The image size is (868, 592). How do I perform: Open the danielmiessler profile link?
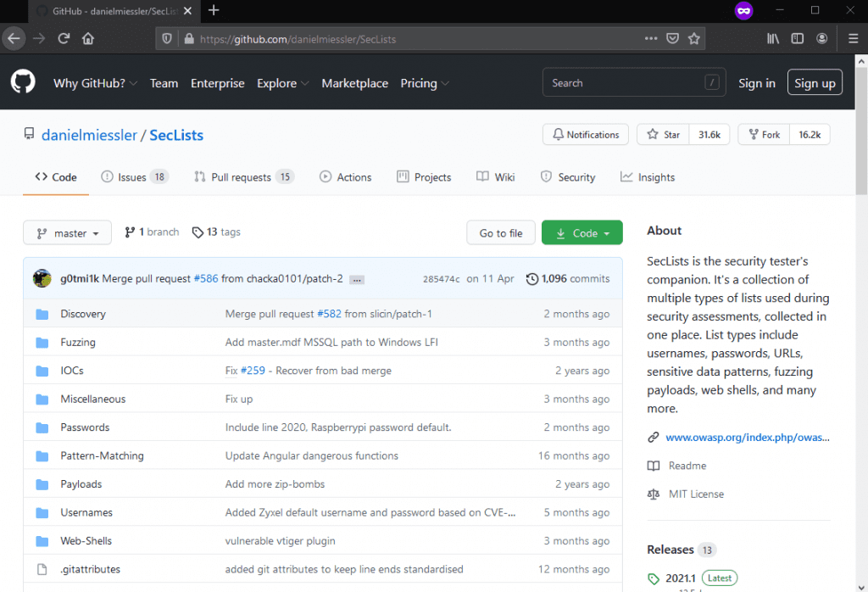click(x=89, y=135)
